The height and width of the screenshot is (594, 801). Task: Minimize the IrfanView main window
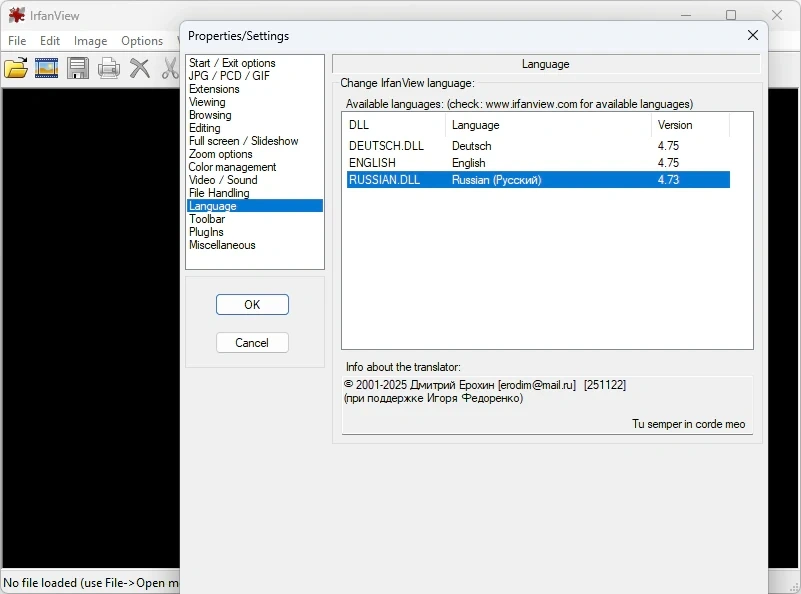pos(686,15)
